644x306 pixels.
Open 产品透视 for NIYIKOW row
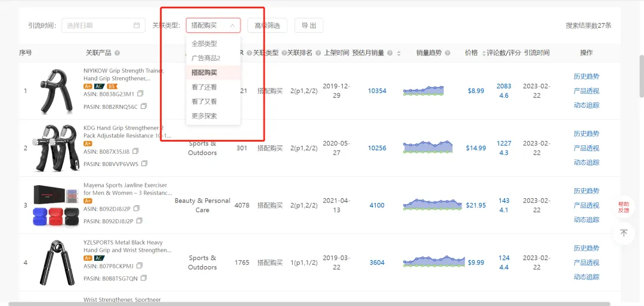[x=587, y=90]
